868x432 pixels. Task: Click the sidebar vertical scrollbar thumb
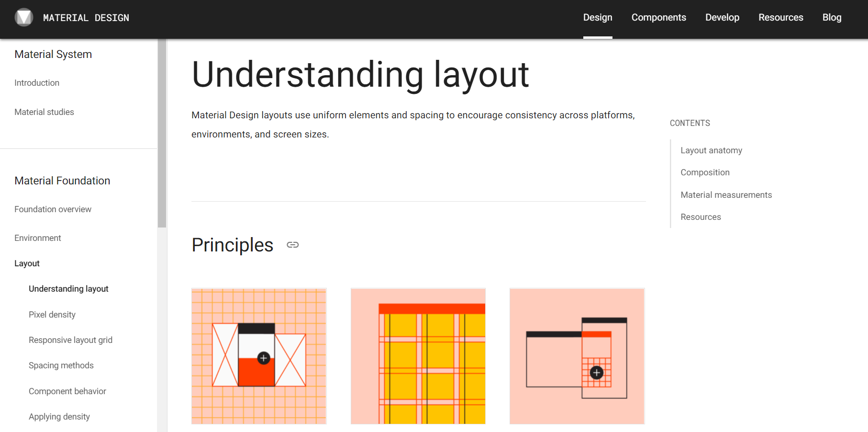coord(162,133)
